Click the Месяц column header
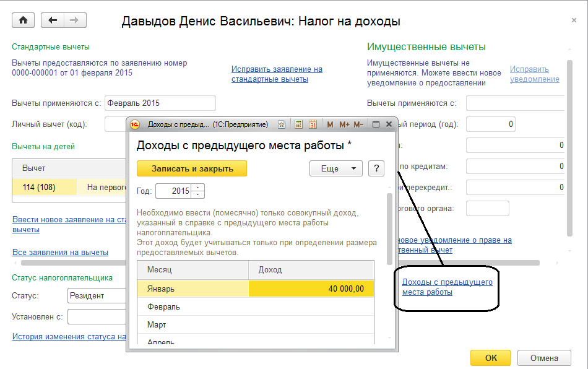Screen dimensions: 588x369 coord(192,269)
